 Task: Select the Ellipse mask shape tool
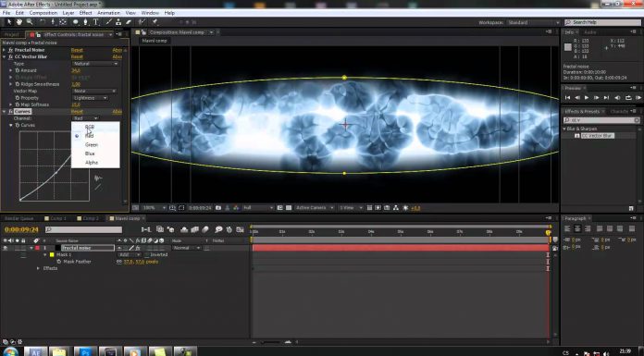(x=76, y=22)
